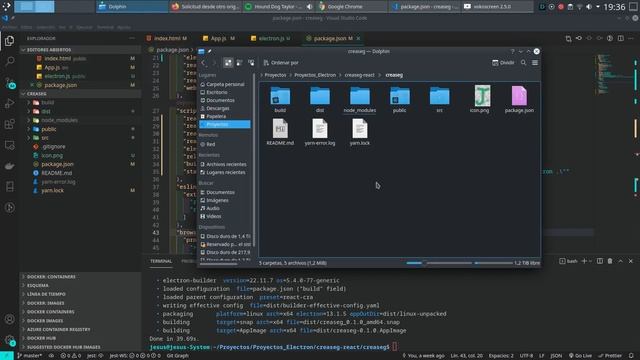Open Search view in VS Code activity bar

[x=9, y=62]
